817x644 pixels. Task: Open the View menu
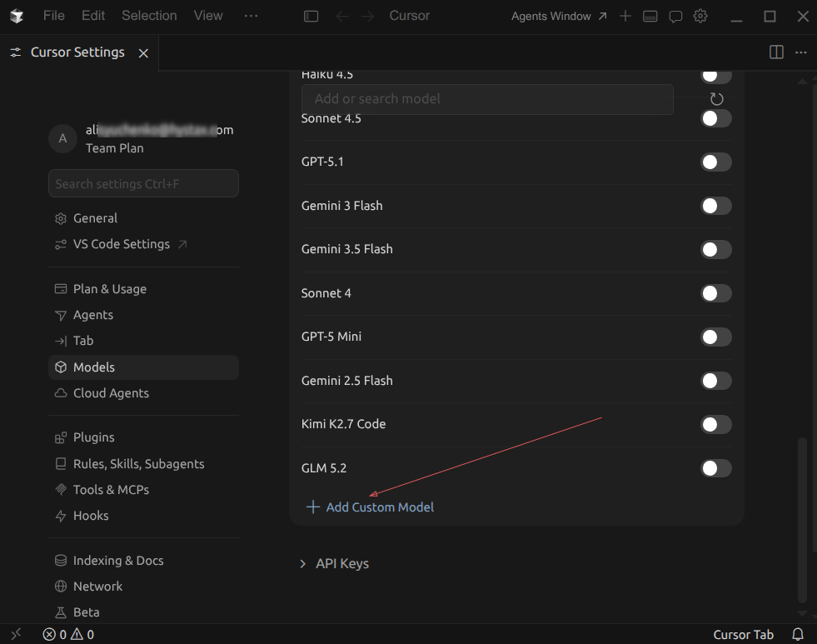tap(208, 16)
